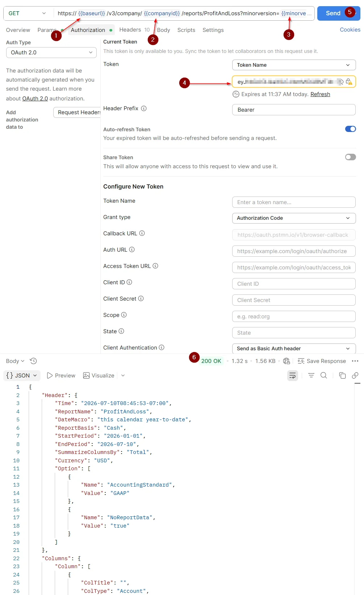Screen dimensions: 364x595
Task: Click the Scope input field
Action: coord(294,316)
